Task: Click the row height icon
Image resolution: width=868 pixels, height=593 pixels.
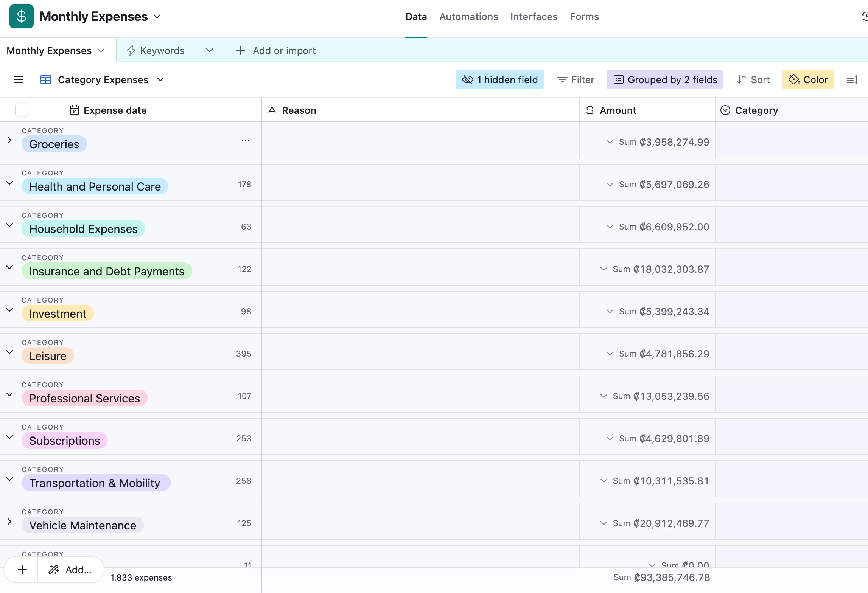Action: coord(852,79)
